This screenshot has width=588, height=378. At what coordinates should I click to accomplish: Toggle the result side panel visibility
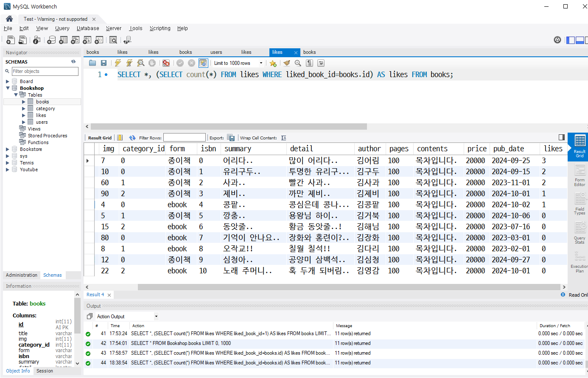(x=562, y=137)
